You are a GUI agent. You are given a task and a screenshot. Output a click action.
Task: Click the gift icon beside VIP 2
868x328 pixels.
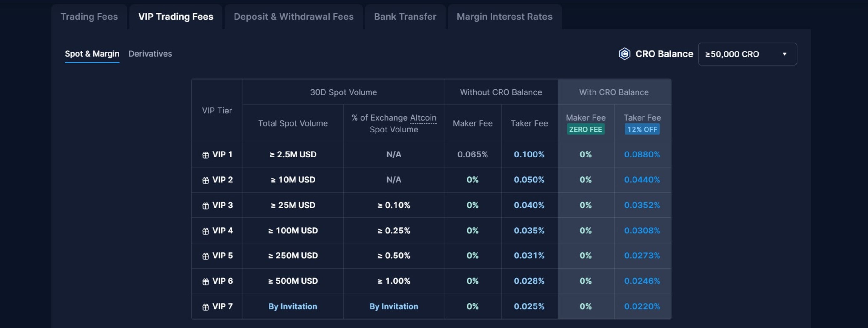pos(205,181)
